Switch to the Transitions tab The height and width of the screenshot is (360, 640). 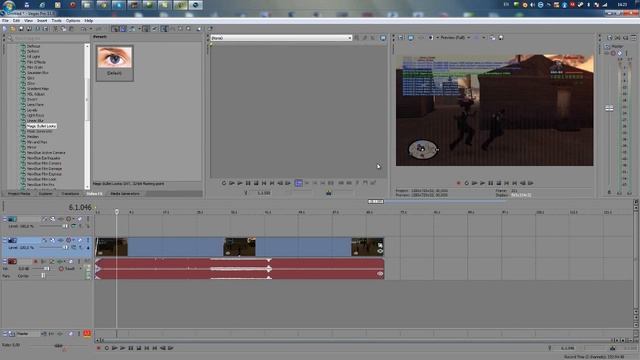click(70, 193)
